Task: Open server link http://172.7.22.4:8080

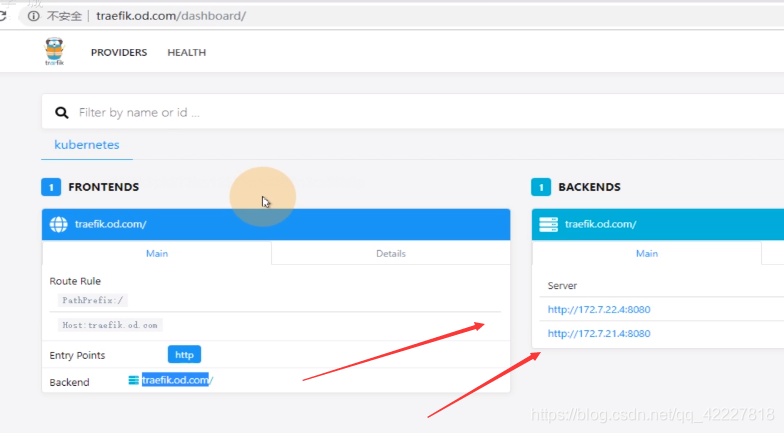Action: (x=599, y=310)
